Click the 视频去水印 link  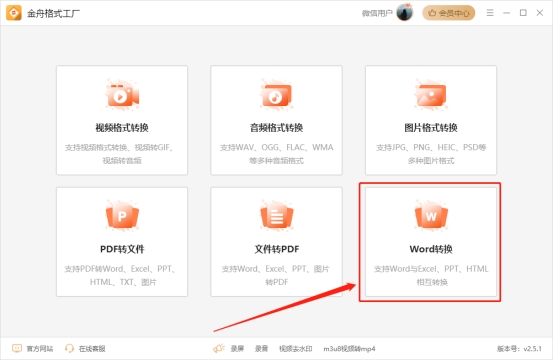[x=296, y=349]
